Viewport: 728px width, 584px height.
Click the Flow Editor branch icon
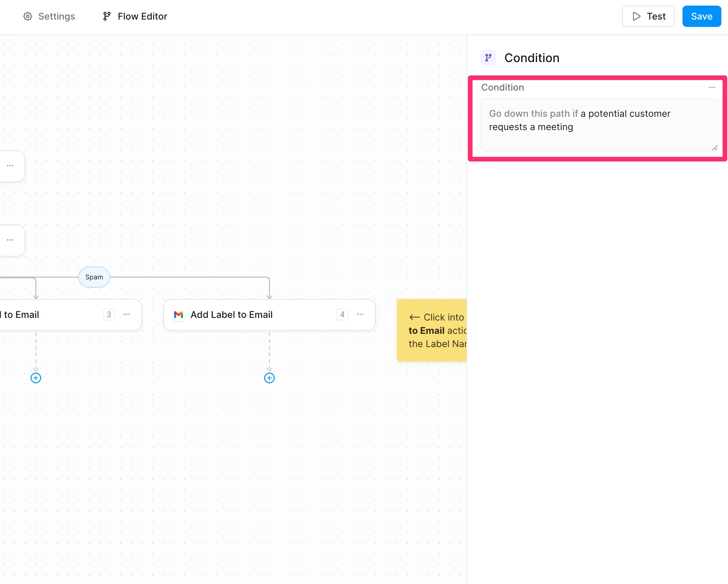(107, 16)
